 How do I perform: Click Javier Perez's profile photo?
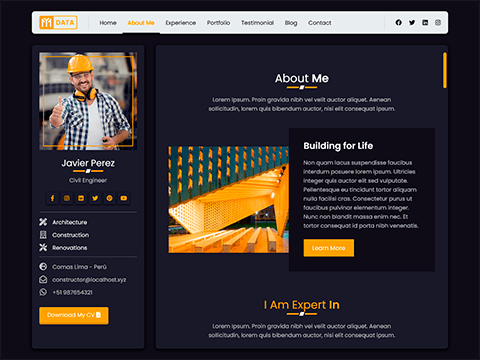coord(88,101)
